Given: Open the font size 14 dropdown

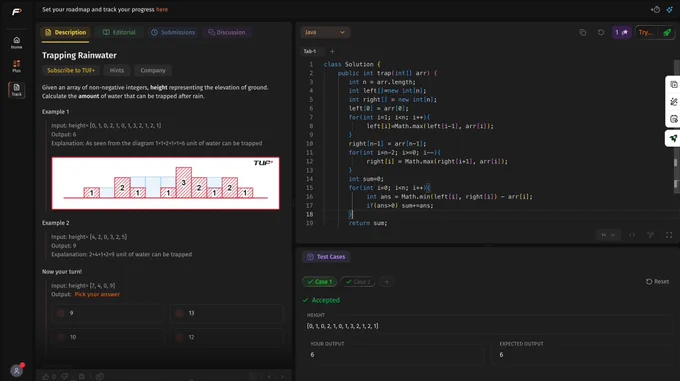Looking at the screenshot, I should (x=608, y=235).
